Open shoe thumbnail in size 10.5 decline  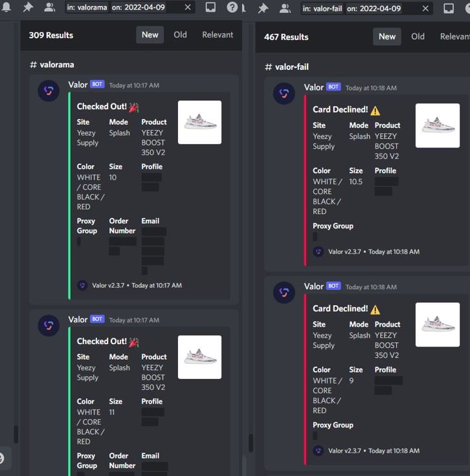point(438,125)
